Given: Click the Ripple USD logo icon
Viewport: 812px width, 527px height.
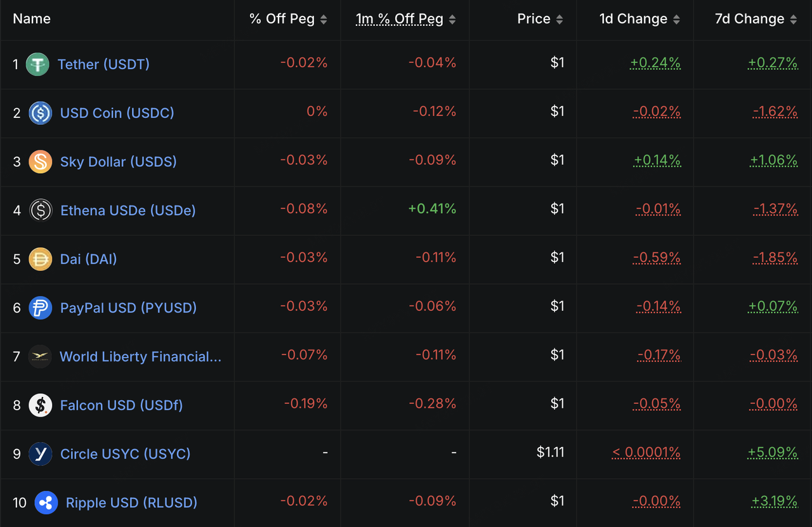Looking at the screenshot, I should (x=46, y=503).
